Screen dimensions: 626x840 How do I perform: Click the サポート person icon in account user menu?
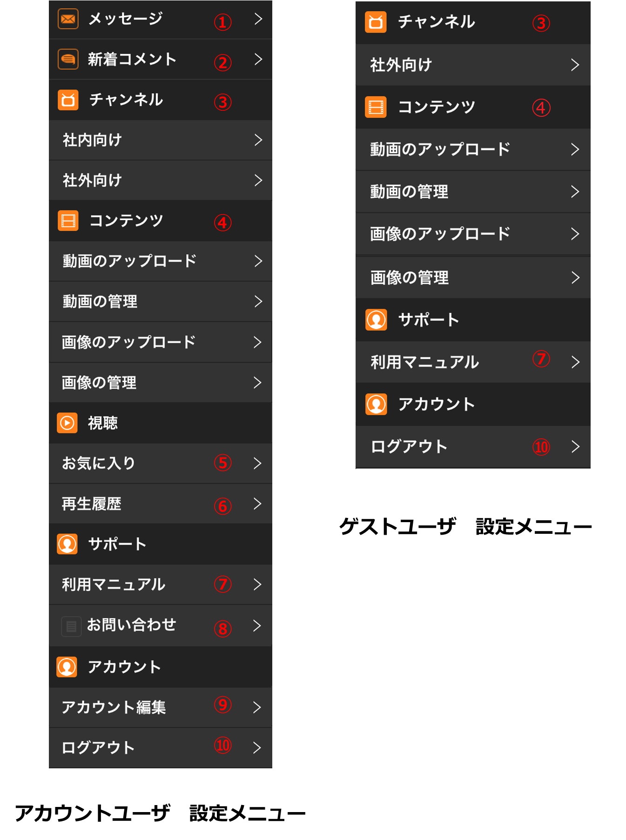tap(67, 544)
